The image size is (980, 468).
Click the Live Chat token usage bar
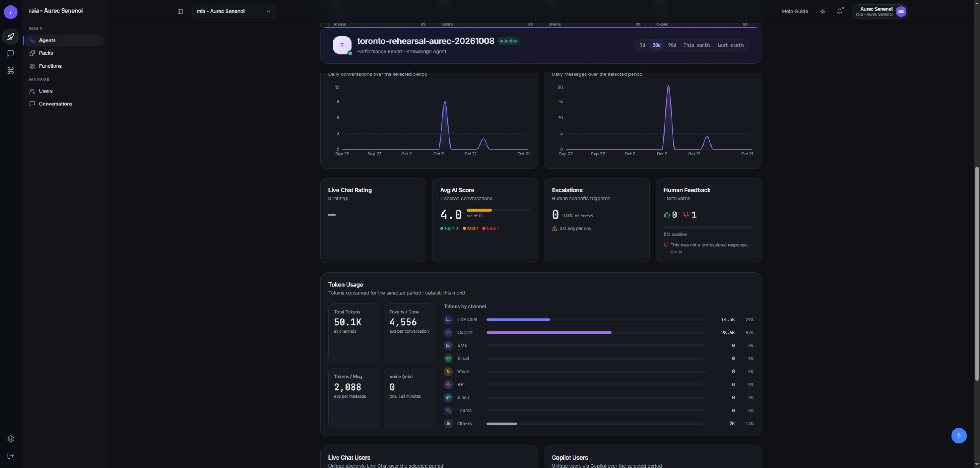coord(596,319)
